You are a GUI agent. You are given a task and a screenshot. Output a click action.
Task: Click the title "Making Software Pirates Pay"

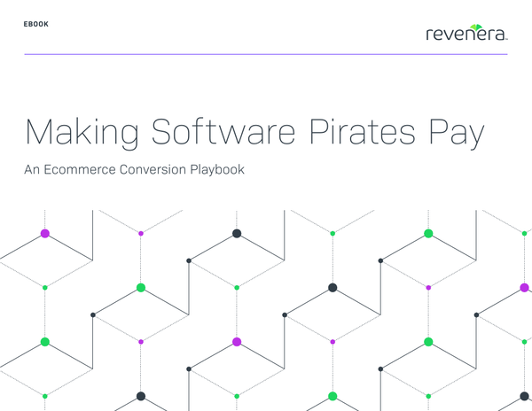click(254, 133)
